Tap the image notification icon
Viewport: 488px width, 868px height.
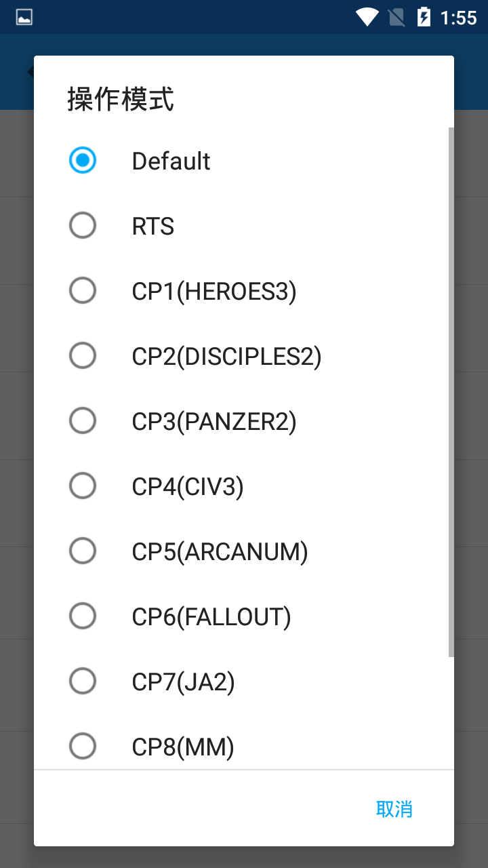pyautogui.click(x=24, y=18)
